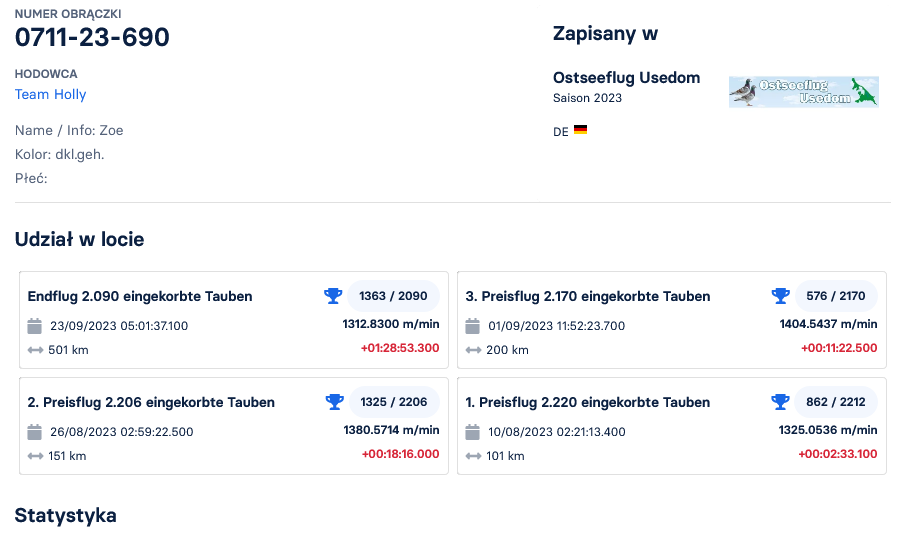This screenshot has height=550, width=917.
Task: Click trophy icon in 3. Preisflug card
Action: point(781,296)
